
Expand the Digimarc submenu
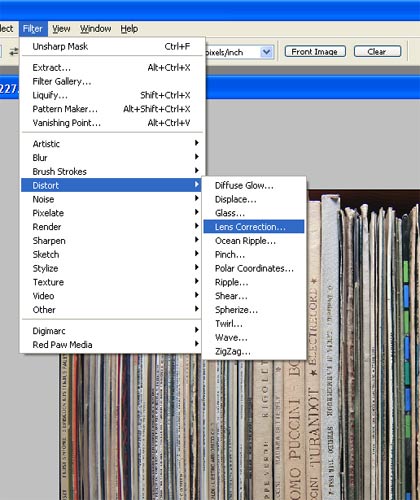pos(111,331)
